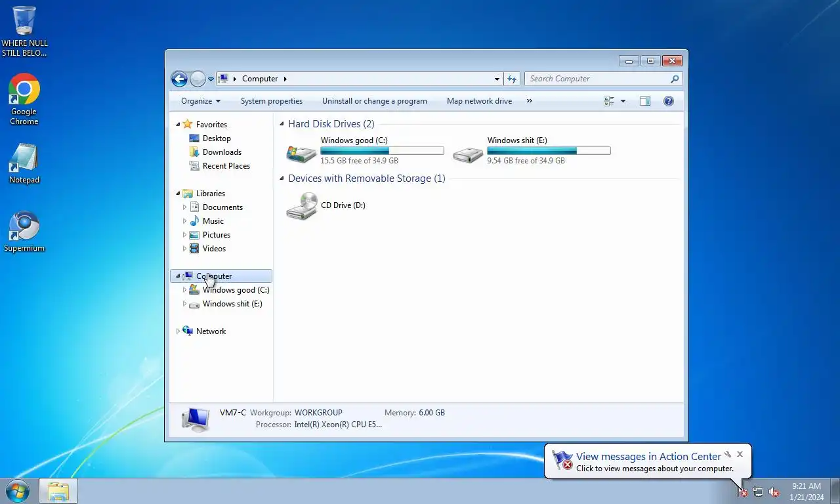Open the Notepad desktop shortcut
The image size is (840, 504).
click(24, 164)
